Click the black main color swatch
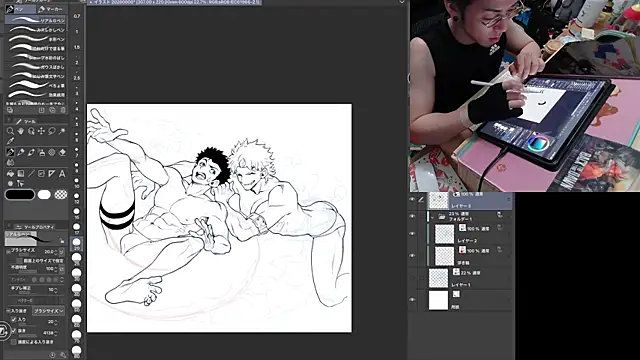The height and width of the screenshot is (360, 640). [x=20, y=195]
